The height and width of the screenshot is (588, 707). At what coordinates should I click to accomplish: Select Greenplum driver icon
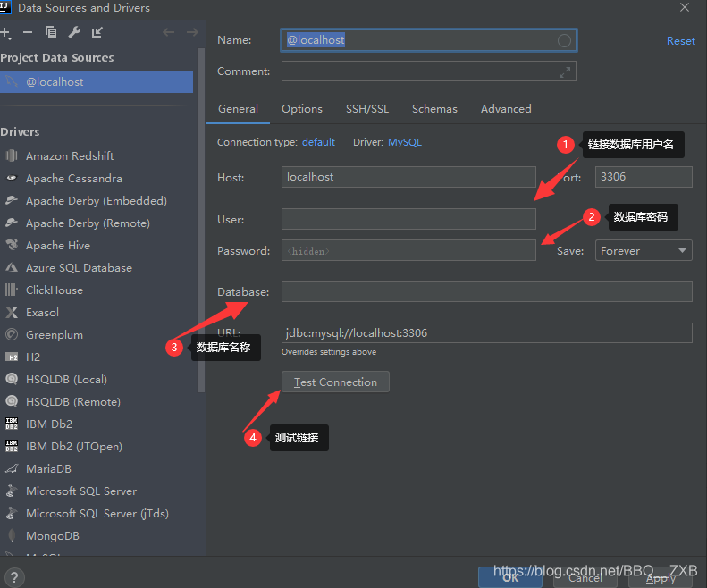coord(12,334)
